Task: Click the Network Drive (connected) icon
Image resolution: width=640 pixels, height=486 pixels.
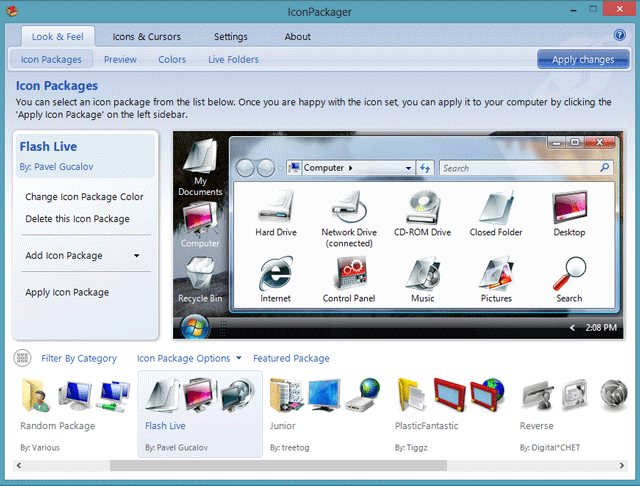Action: pyautogui.click(x=349, y=206)
